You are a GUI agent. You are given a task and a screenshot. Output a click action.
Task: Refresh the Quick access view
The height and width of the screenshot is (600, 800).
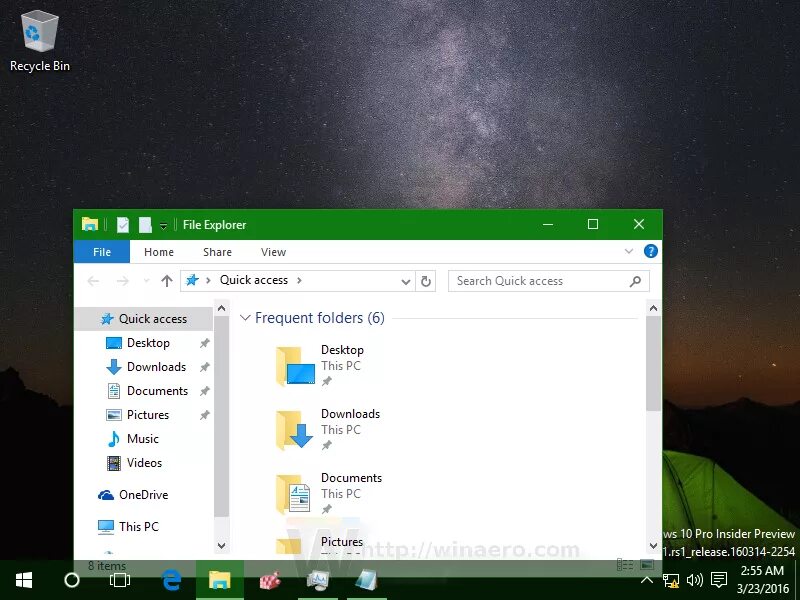click(x=426, y=281)
